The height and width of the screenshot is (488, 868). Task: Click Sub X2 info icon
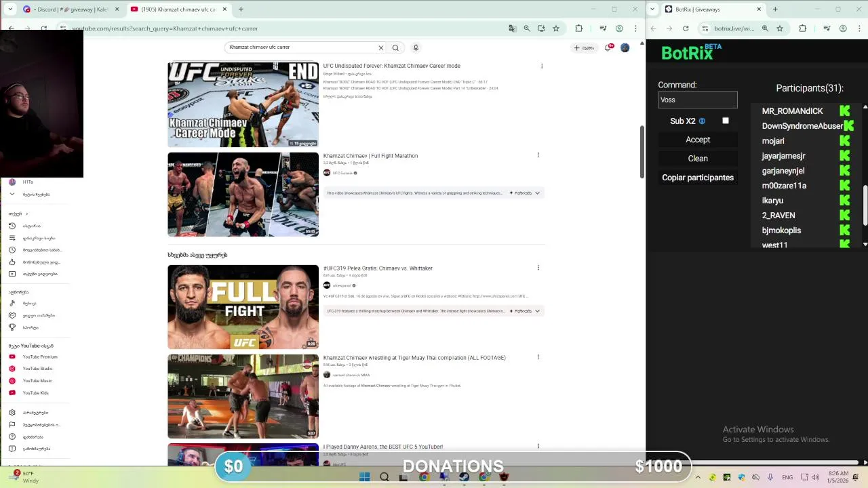(702, 121)
